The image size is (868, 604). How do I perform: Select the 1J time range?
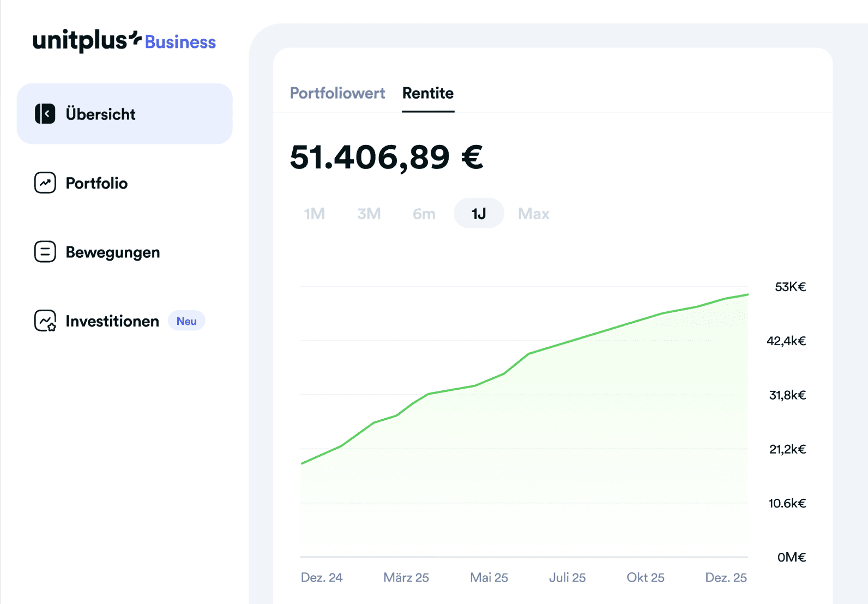click(x=479, y=213)
